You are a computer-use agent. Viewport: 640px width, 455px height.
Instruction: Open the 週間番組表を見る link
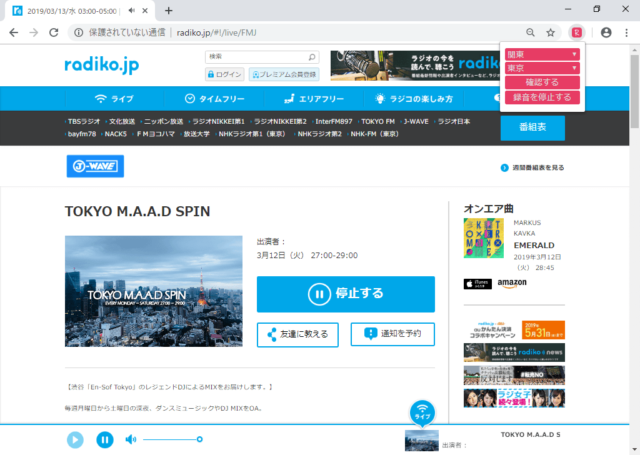click(533, 168)
